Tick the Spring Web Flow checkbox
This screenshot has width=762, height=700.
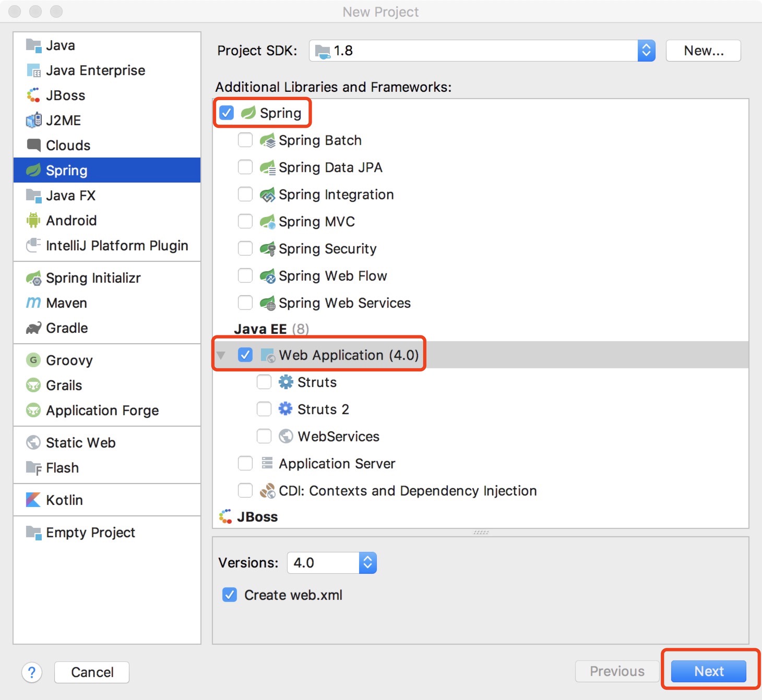245,275
